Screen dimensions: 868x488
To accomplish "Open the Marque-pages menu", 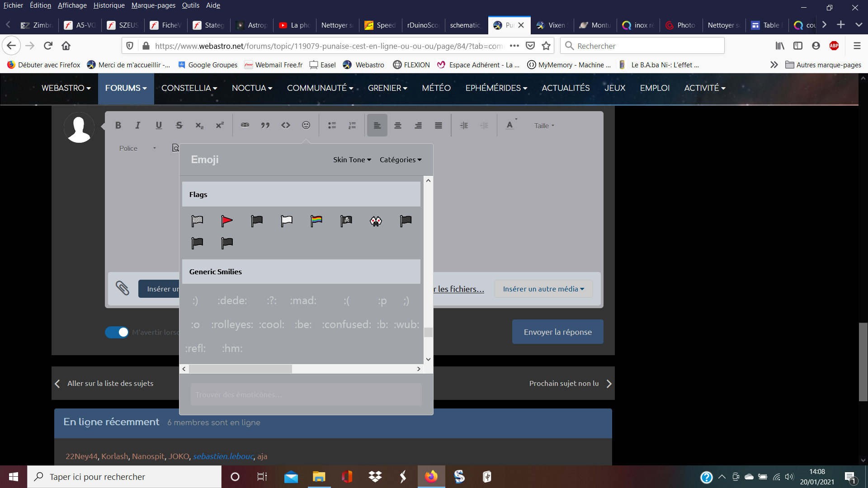I will 153,5.
